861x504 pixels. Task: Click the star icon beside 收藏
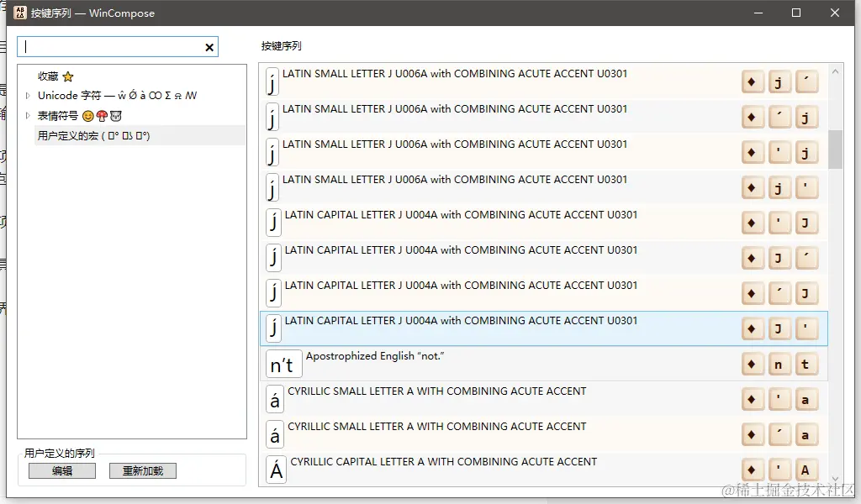tap(68, 76)
